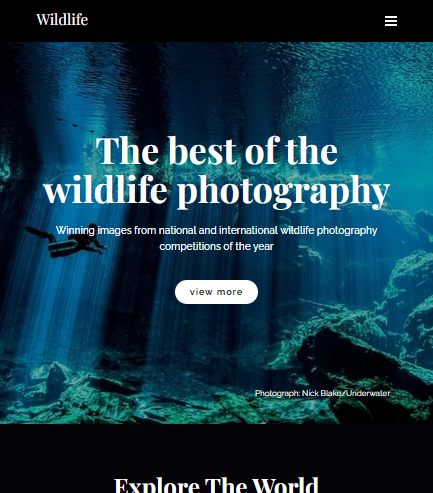The height and width of the screenshot is (493, 433).
Task: Click the word 'Photograph:' in the credit
Action: 277,393
